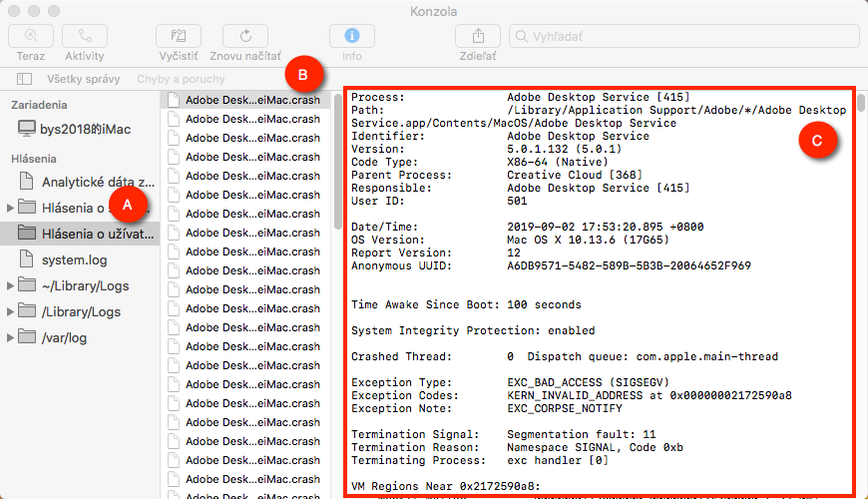Expand the /var/log disclosure triangle
This screenshot has width=868, height=499.
tap(10, 338)
